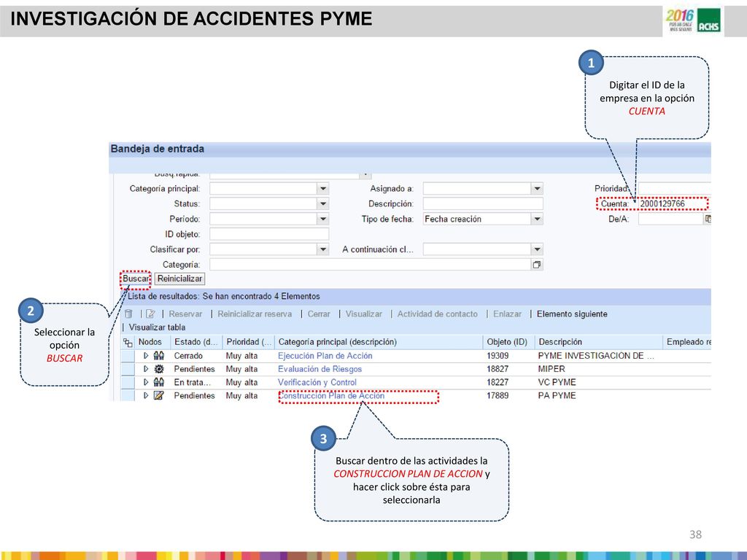Sort by Prioridad column header
Image resolution: width=747 pixels, height=560 pixels.
249,342
